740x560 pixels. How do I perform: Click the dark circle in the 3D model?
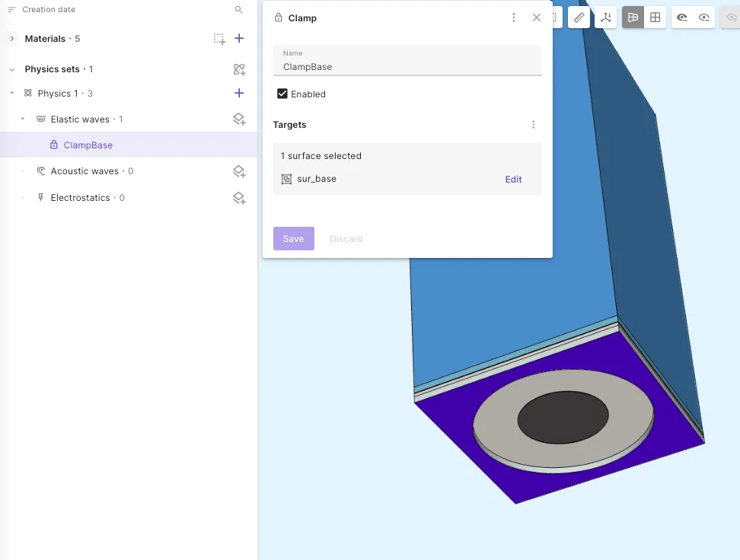(563, 418)
